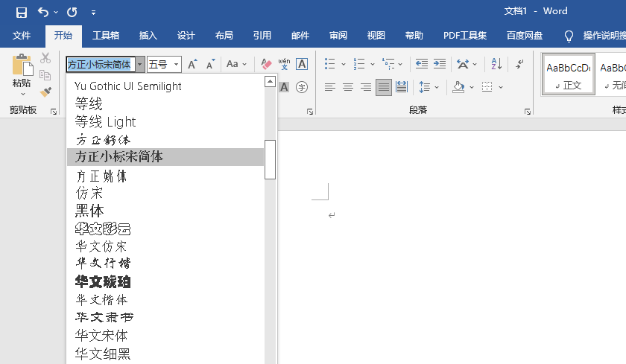
Task: Align text right
Action: tap(366, 87)
